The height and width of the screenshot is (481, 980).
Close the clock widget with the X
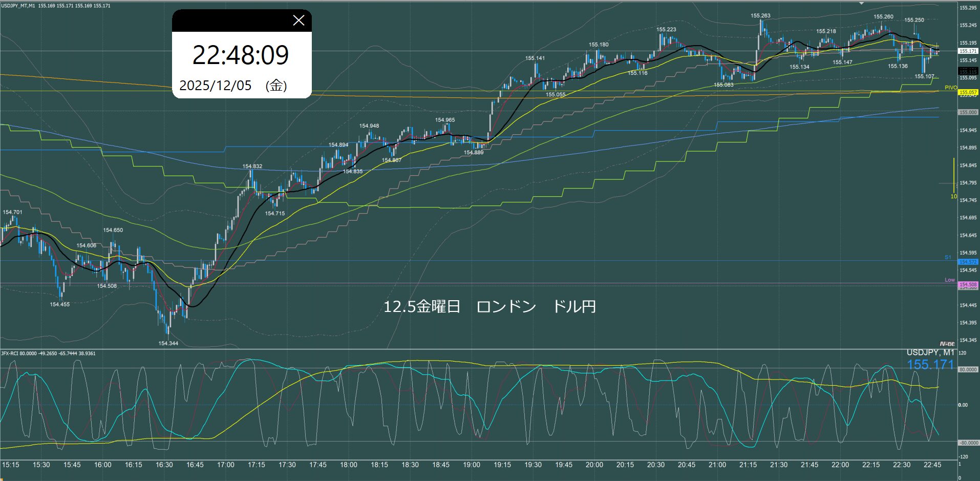pos(299,20)
